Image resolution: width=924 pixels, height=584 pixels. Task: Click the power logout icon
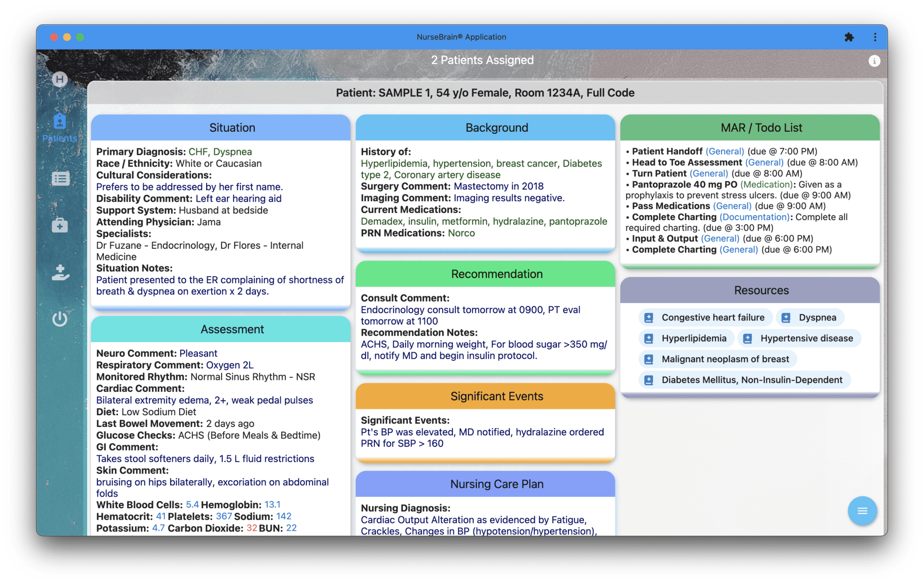60,319
